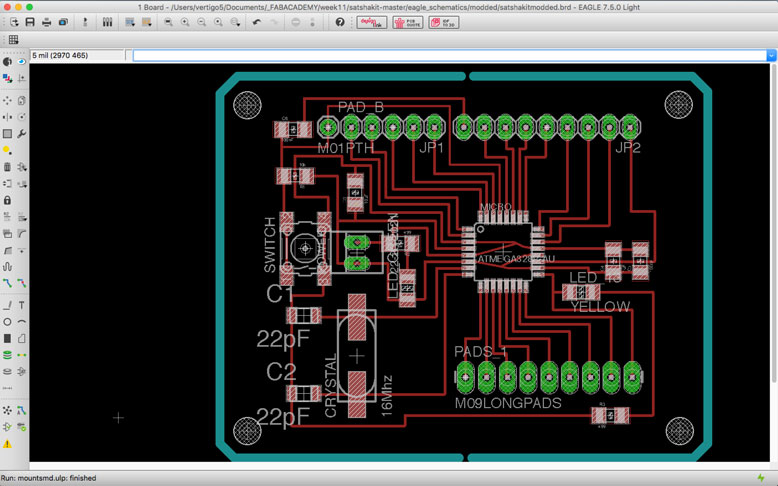
Task: Open the ULP run dropdown
Action: (147, 22)
